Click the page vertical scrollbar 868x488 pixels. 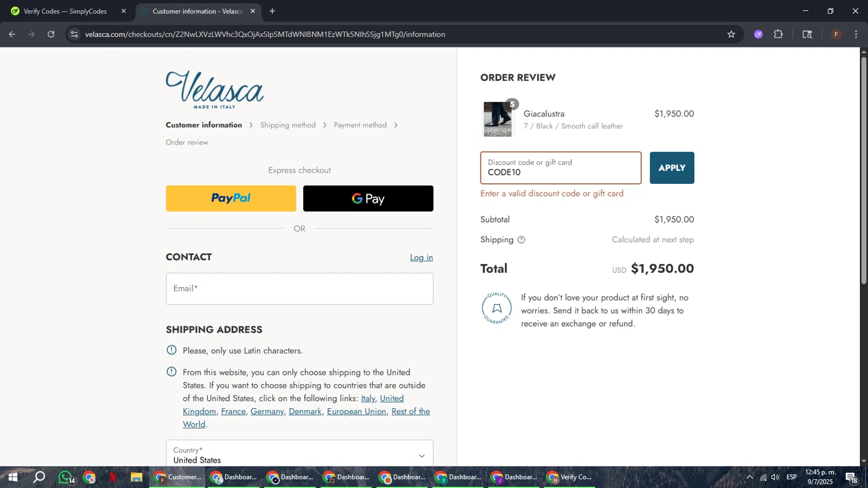(x=864, y=171)
